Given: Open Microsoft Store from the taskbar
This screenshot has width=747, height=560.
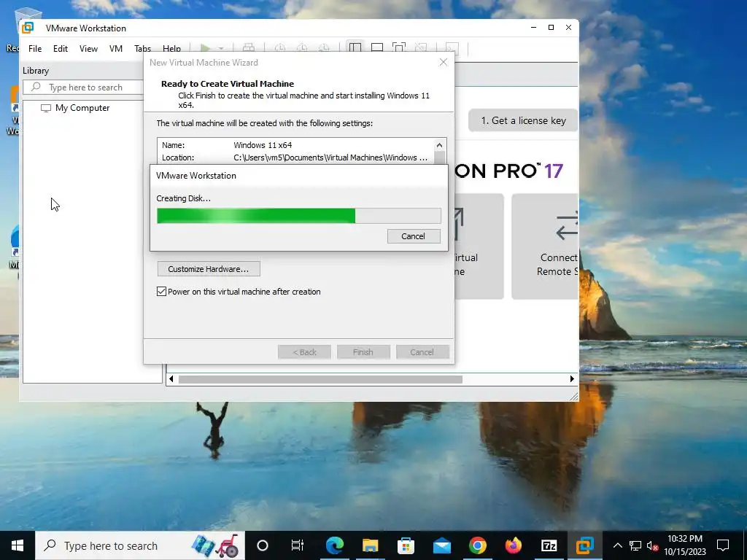Looking at the screenshot, I should 406,545.
